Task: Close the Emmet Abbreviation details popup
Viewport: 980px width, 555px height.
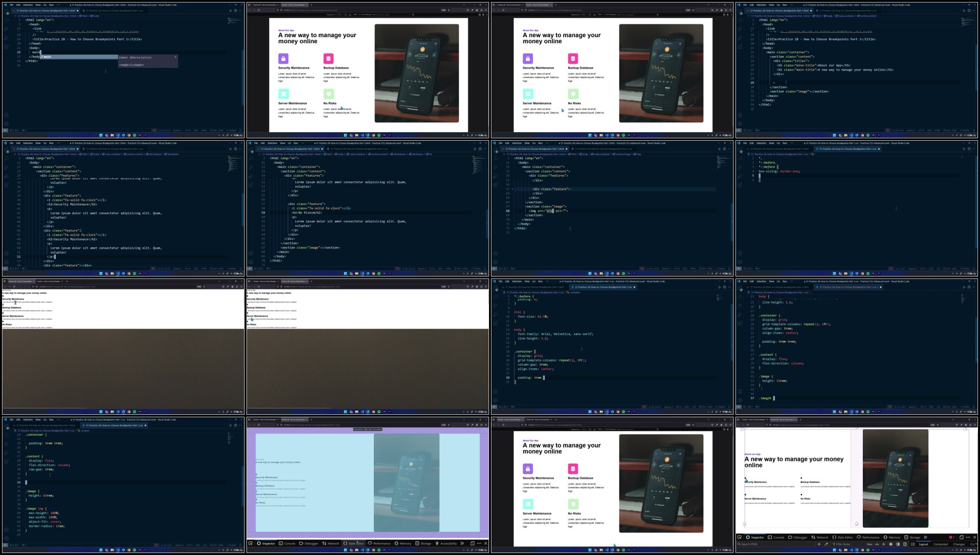Action: tap(175, 57)
